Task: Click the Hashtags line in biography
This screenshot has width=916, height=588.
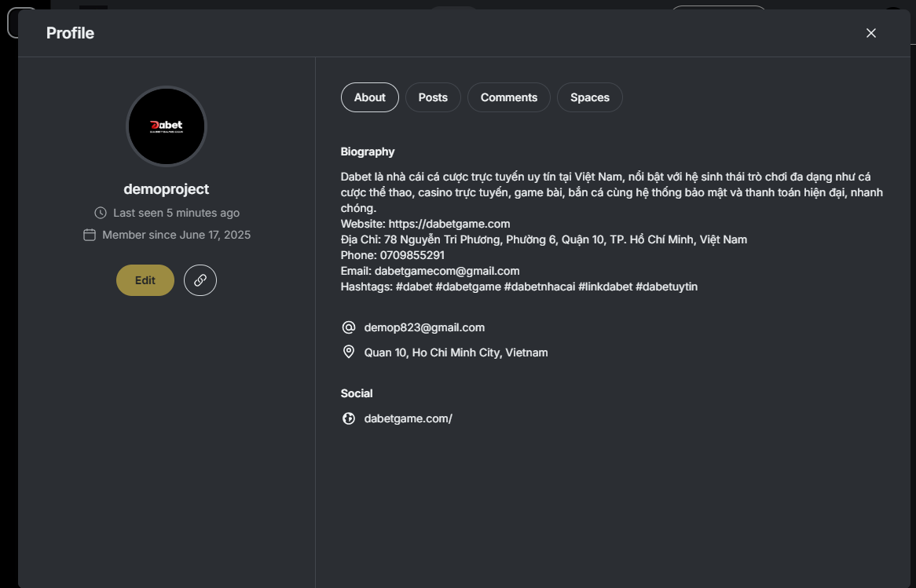Action: pos(518,287)
